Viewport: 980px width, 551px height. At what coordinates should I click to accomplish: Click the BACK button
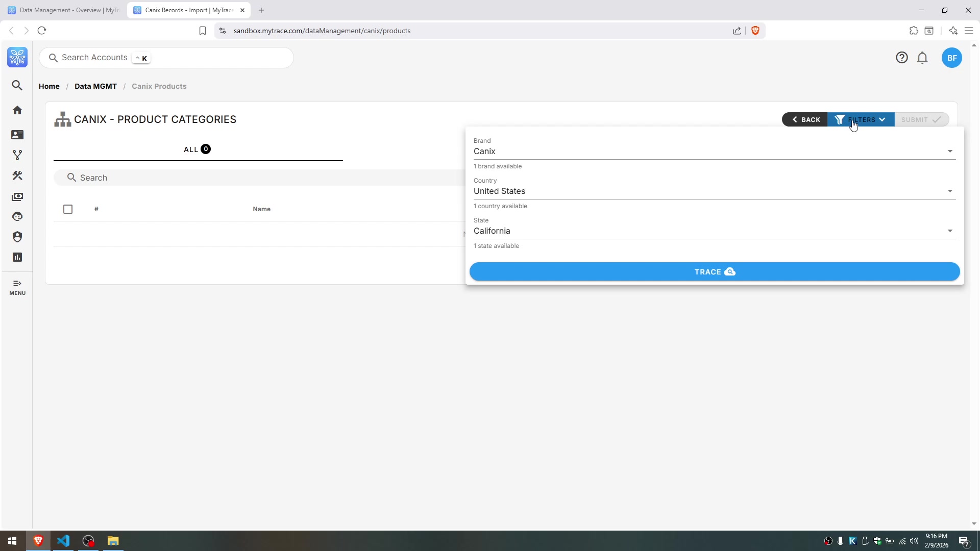805,120
